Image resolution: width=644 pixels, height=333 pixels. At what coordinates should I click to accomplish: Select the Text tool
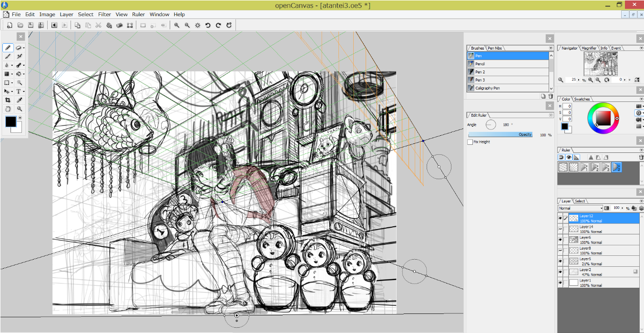[19, 91]
